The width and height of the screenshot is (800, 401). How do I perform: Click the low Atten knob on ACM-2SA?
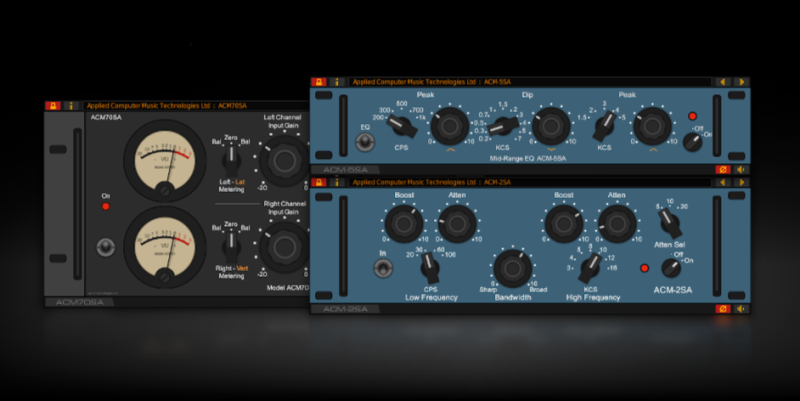(x=457, y=223)
